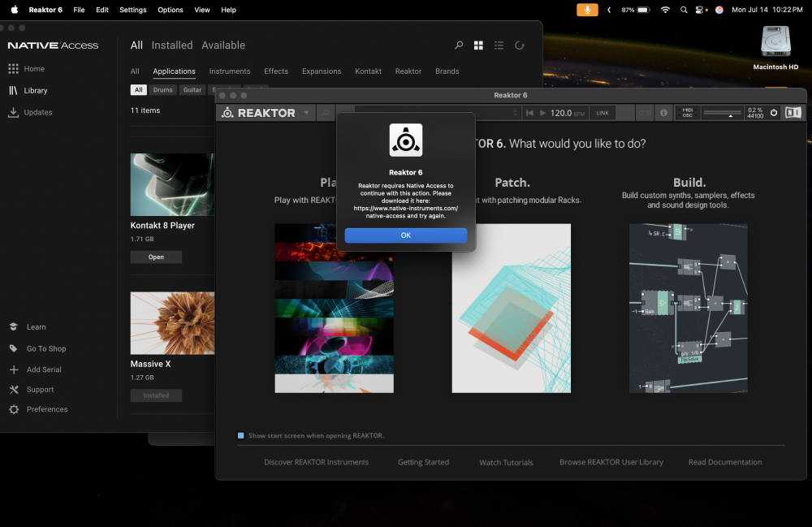Open the REAKTOR main menu dropdown arrow
The width and height of the screenshot is (812, 527).
click(x=306, y=113)
